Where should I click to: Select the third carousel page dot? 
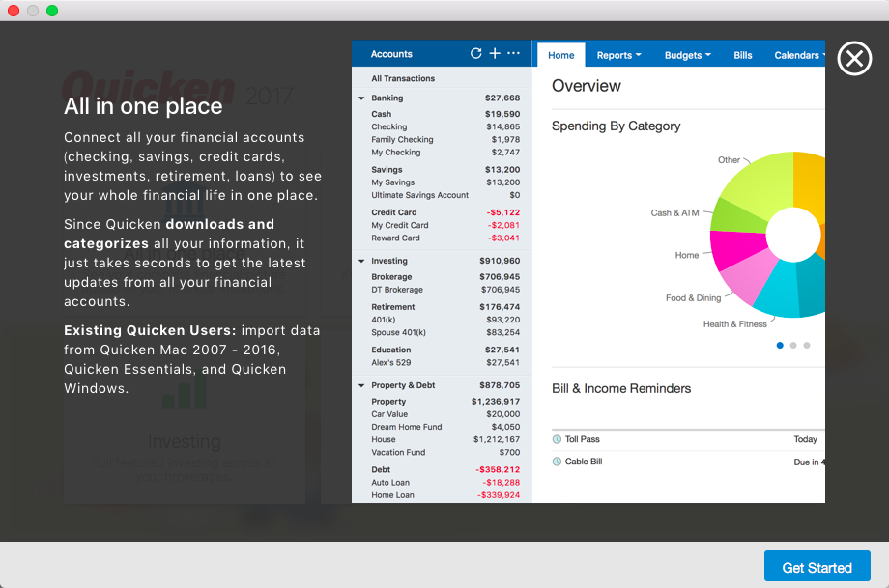[x=807, y=345]
